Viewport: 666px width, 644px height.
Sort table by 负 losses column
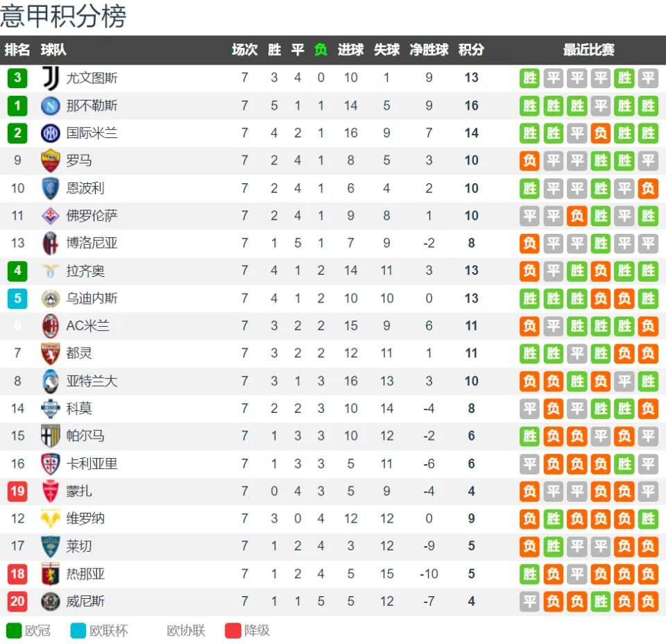(321, 50)
